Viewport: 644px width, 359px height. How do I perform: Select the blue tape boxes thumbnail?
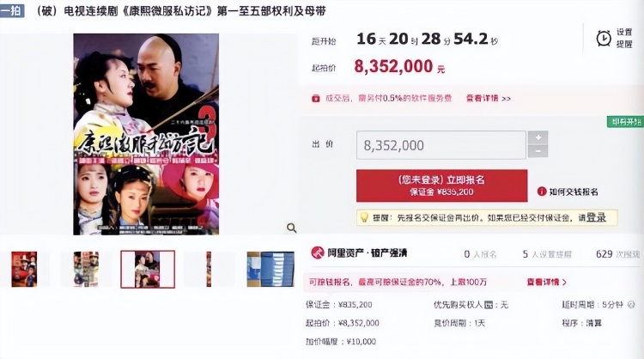pyautogui.click(x=270, y=269)
